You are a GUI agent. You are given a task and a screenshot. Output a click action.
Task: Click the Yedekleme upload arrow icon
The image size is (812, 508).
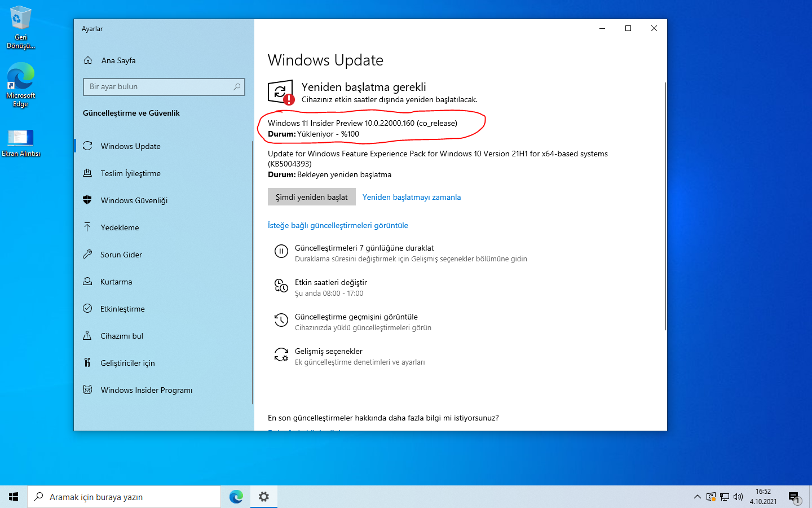87,227
